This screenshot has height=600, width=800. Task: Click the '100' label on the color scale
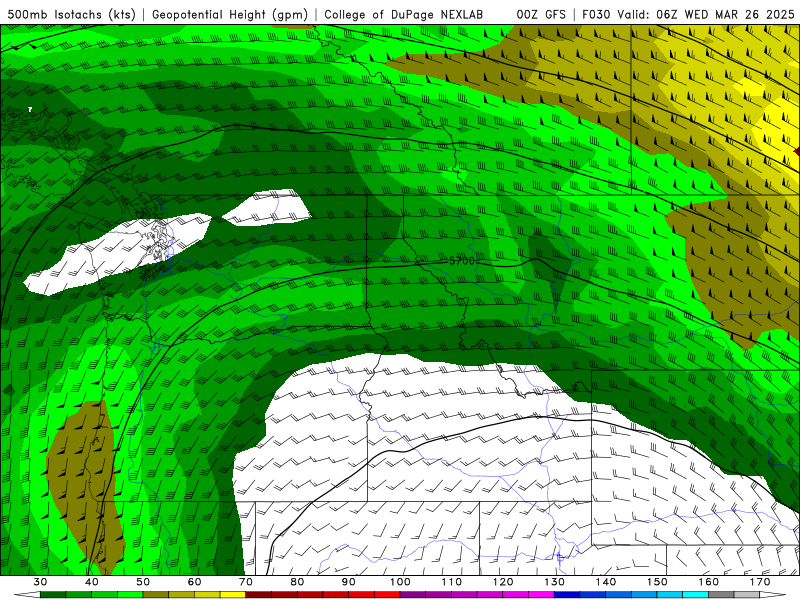[x=400, y=582]
